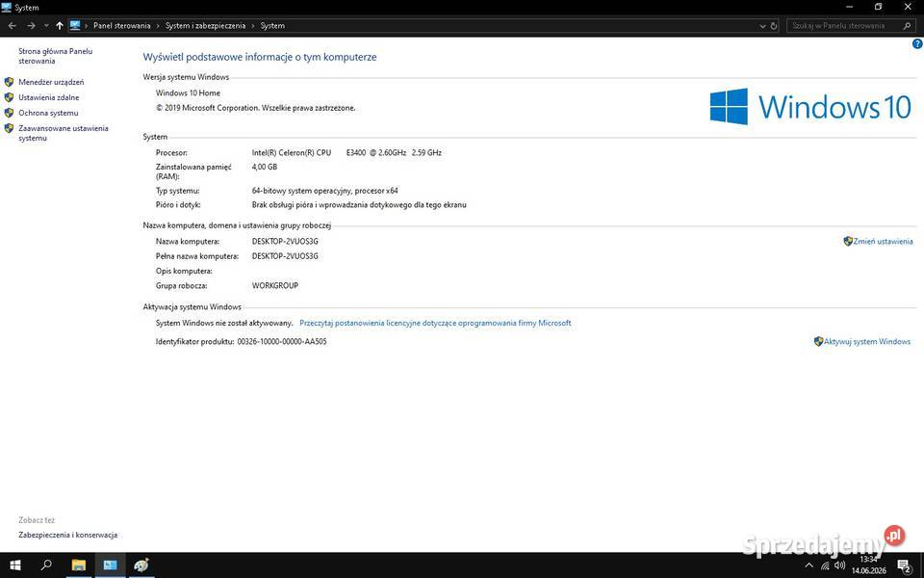The image size is (924, 578).
Task: Open Menedżer urządzeń link
Action: point(51,82)
